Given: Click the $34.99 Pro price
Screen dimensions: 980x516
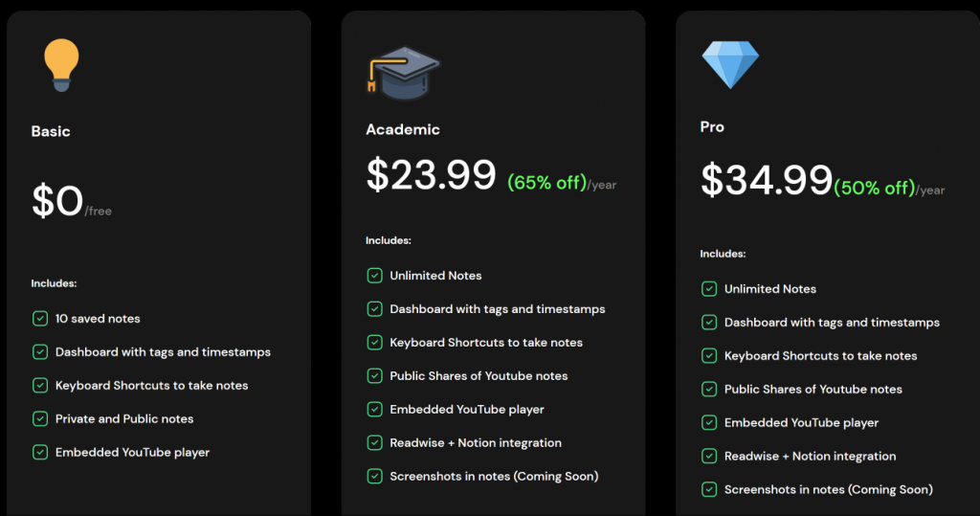Looking at the screenshot, I should click(x=766, y=180).
